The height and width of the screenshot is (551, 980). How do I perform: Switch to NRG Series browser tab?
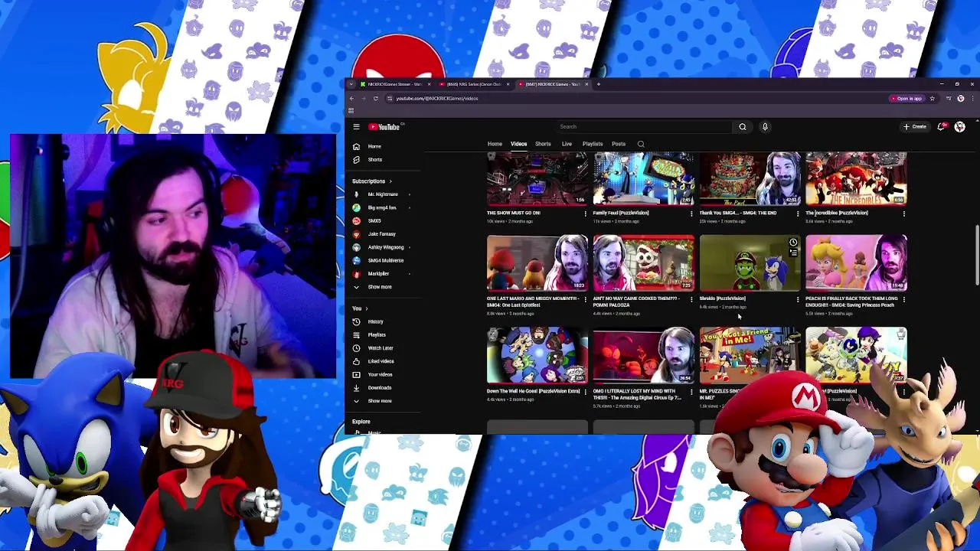[474, 84]
